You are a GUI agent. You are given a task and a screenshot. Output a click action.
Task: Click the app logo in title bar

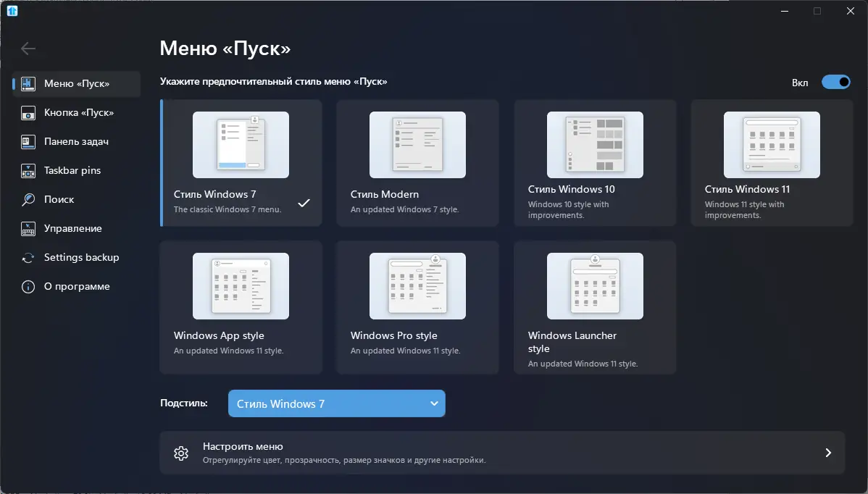pos(12,11)
